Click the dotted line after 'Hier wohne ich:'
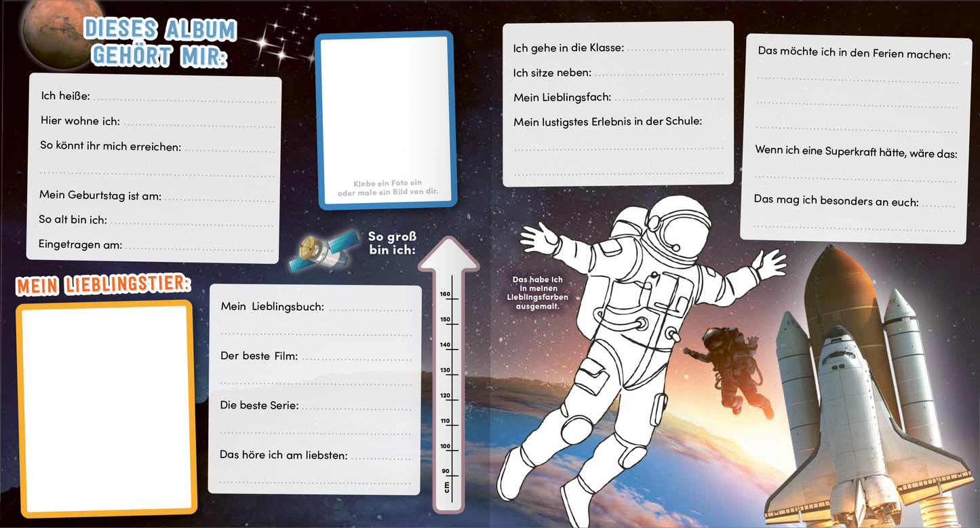 [200, 126]
